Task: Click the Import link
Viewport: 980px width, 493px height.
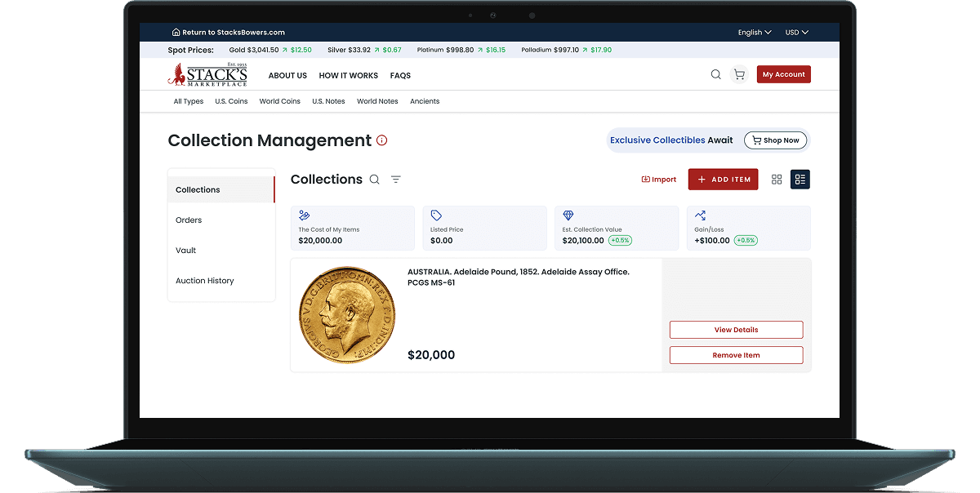Action: coord(659,180)
